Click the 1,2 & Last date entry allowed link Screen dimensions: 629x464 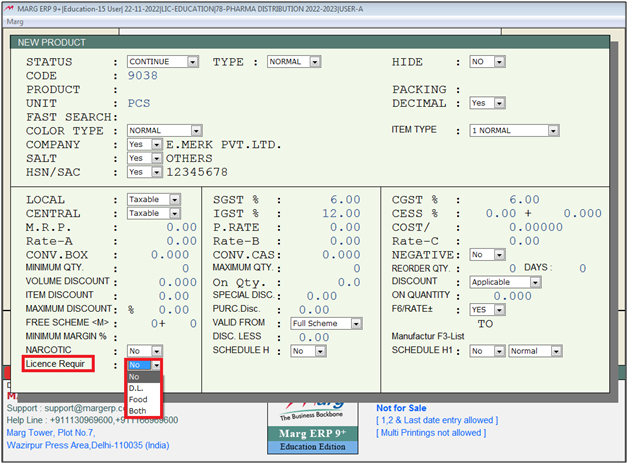pos(437,420)
